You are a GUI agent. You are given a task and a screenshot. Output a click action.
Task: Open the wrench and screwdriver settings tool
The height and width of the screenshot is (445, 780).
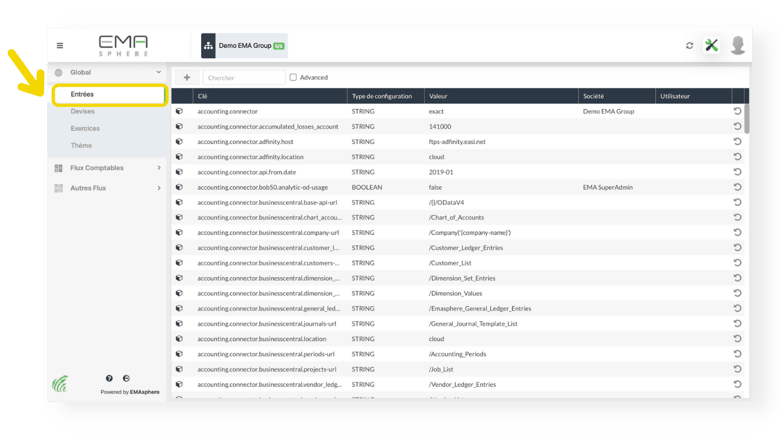(x=712, y=46)
